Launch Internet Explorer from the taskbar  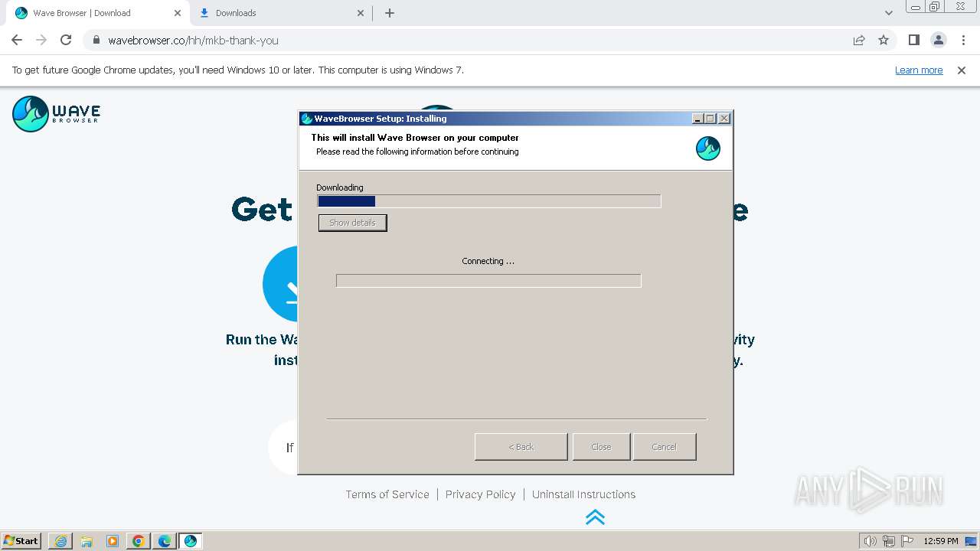(x=60, y=541)
